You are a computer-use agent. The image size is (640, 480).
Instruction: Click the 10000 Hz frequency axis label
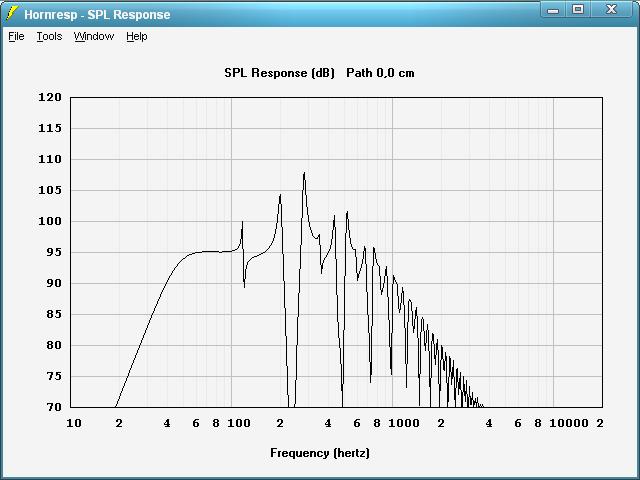569,423
